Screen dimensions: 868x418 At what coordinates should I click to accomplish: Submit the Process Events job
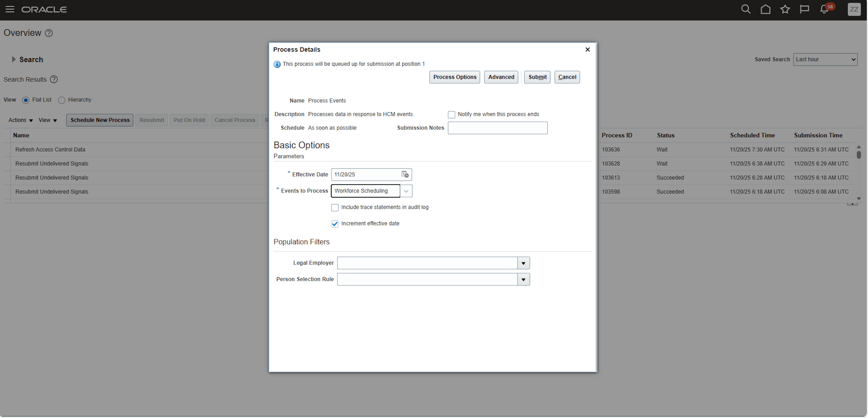pyautogui.click(x=537, y=77)
